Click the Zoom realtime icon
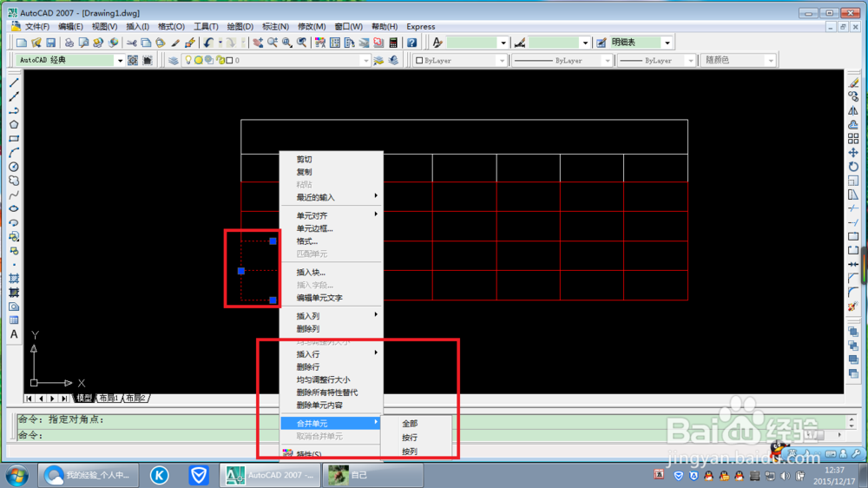868x488 pixels. pyautogui.click(x=273, y=43)
